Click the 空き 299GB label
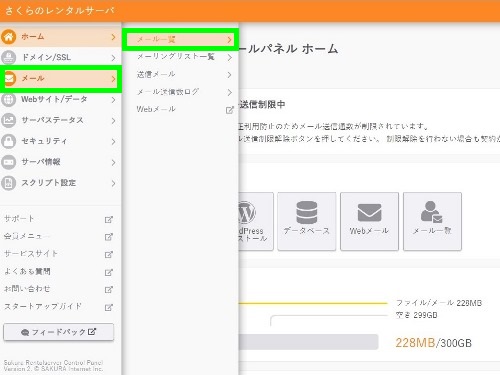Screen dimensions: 500x375 tap(416, 315)
